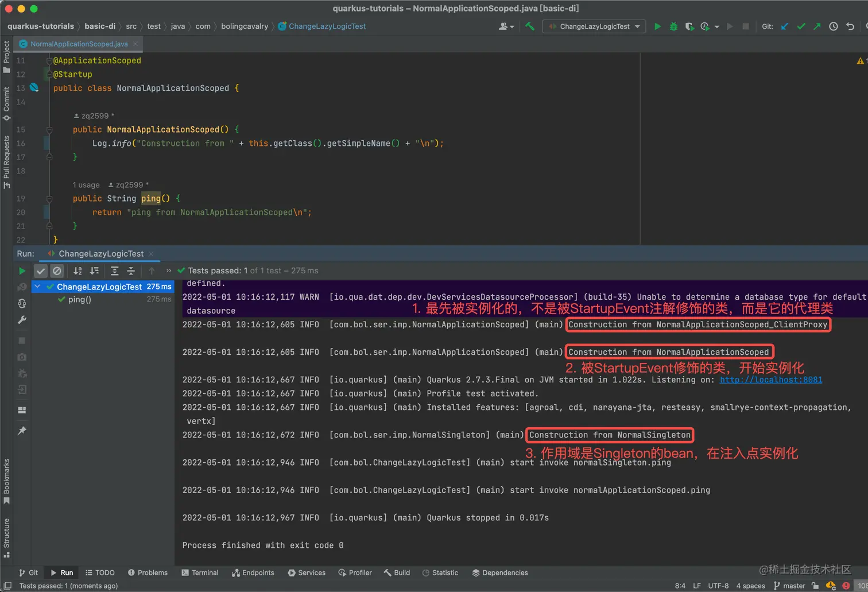This screenshot has width=868, height=592.
Task: Open the TODO tool window
Action: point(100,573)
